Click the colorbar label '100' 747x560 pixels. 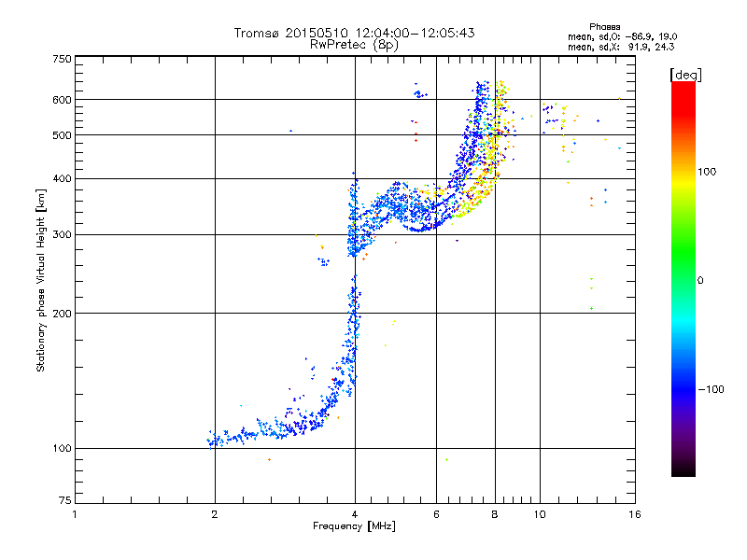tap(707, 172)
